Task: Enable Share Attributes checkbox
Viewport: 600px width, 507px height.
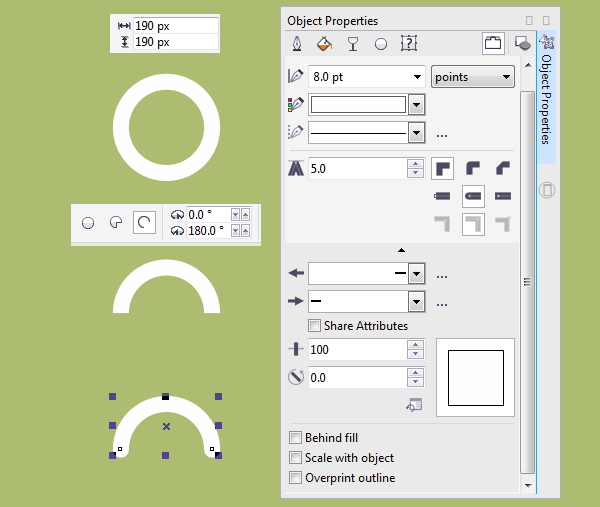Action: click(x=315, y=326)
